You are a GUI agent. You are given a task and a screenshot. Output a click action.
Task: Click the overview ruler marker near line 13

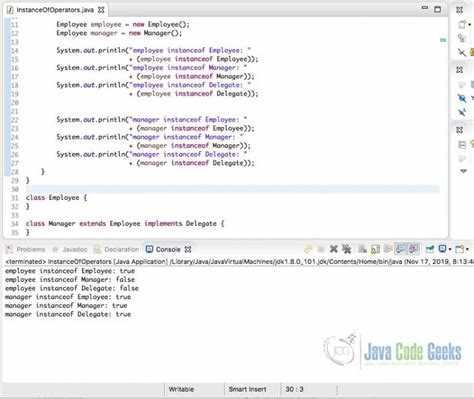tap(443, 40)
